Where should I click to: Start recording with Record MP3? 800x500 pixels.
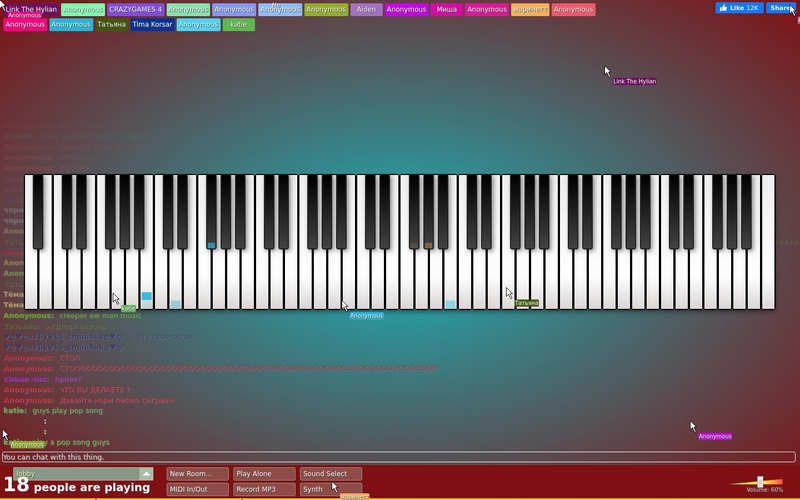(x=264, y=489)
